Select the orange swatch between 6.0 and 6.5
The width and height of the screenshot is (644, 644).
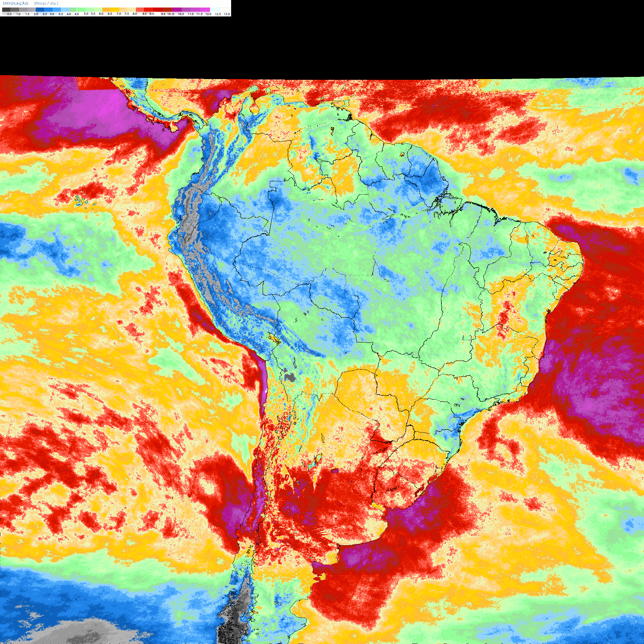point(107,10)
